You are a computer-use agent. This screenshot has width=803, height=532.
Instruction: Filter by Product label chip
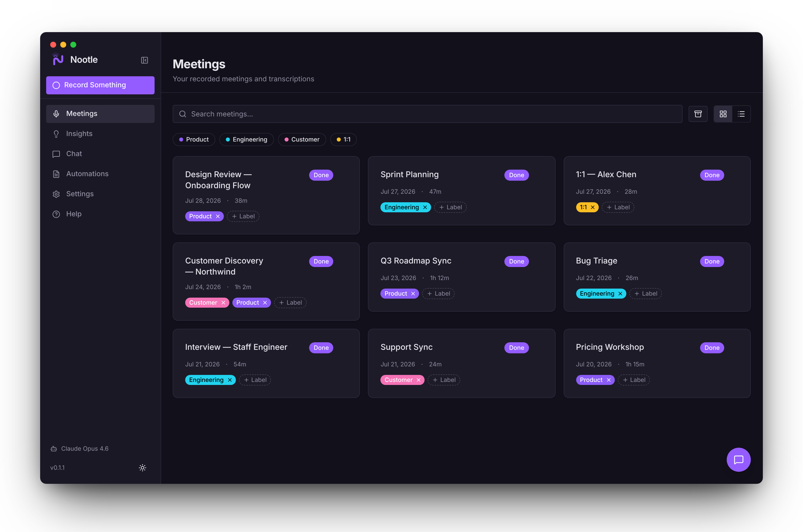tap(194, 140)
